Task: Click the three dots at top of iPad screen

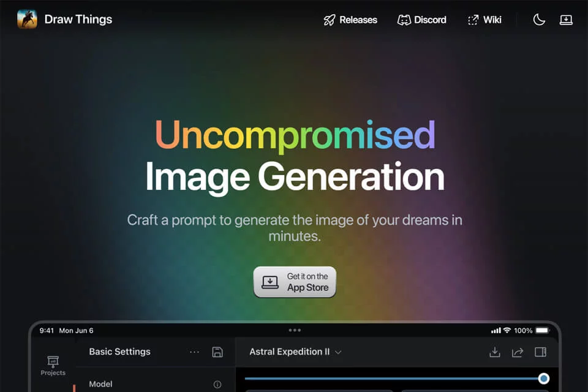Action: point(295,330)
